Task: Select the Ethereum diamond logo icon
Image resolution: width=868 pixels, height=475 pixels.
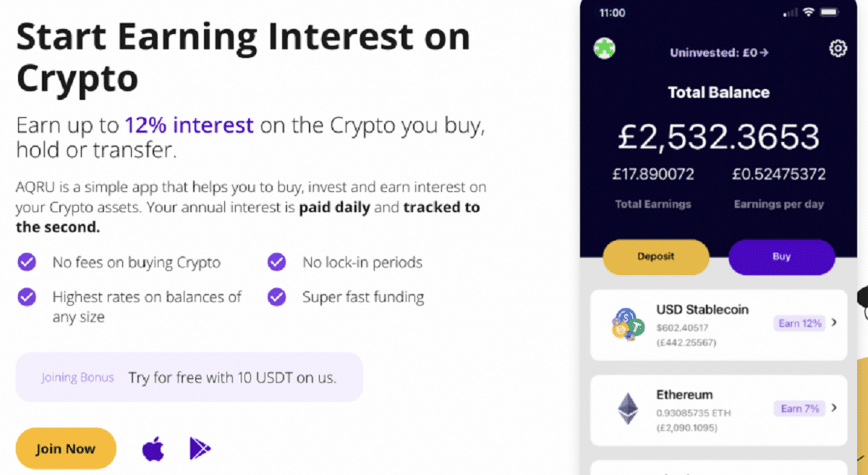Action: tap(628, 408)
